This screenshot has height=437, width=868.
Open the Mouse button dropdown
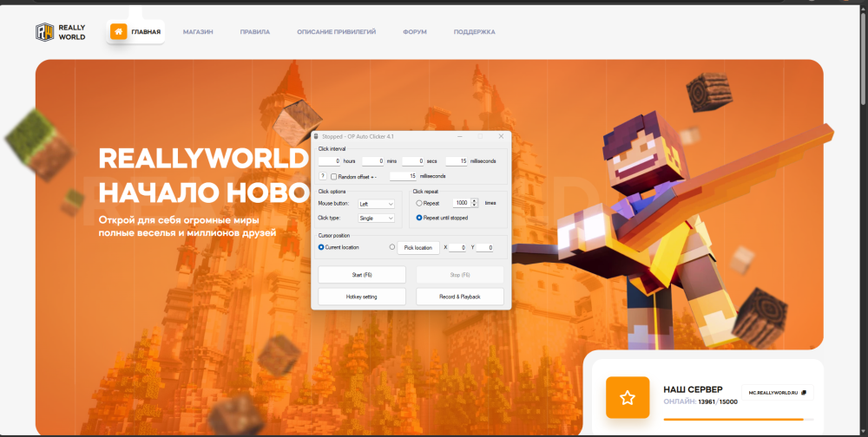(377, 204)
